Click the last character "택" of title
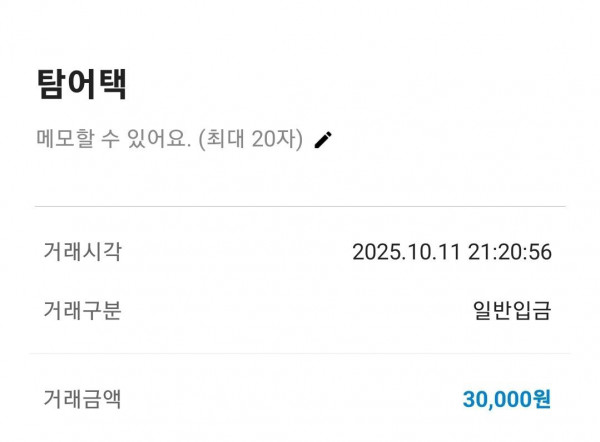The height and width of the screenshot is (442, 600). 112,84
